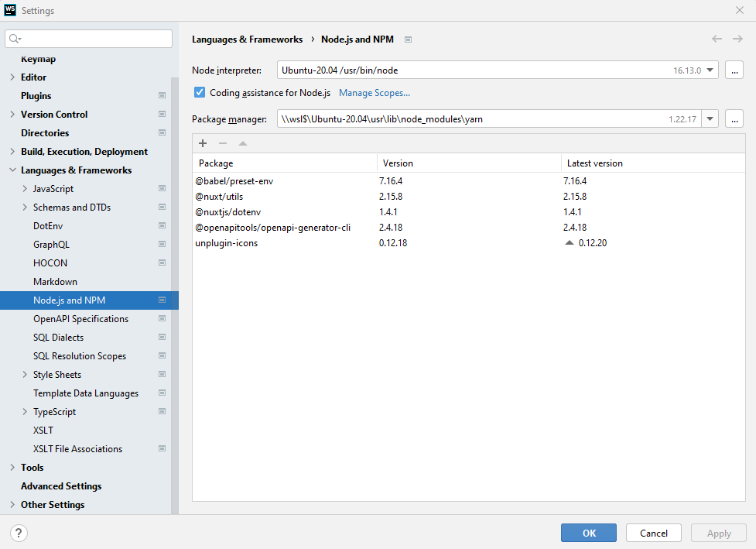Viewport: 756px width, 549px height.
Task: Open Advanced Settings page
Action: point(61,486)
